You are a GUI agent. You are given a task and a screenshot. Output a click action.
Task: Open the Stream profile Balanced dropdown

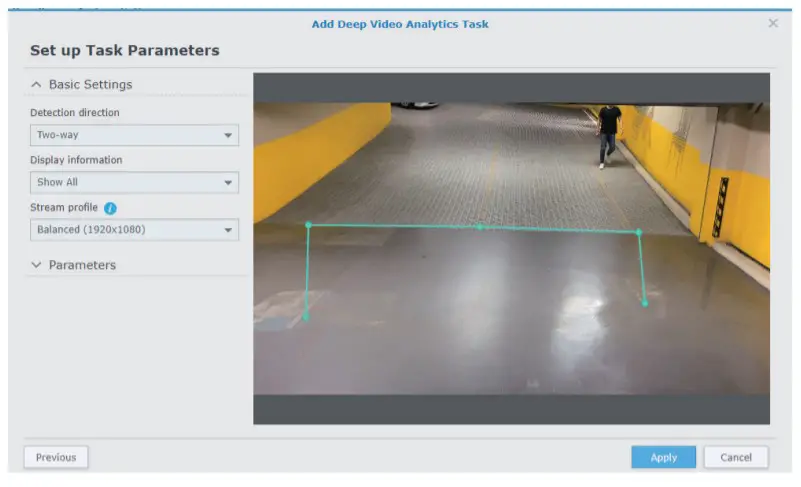tap(134, 230)
